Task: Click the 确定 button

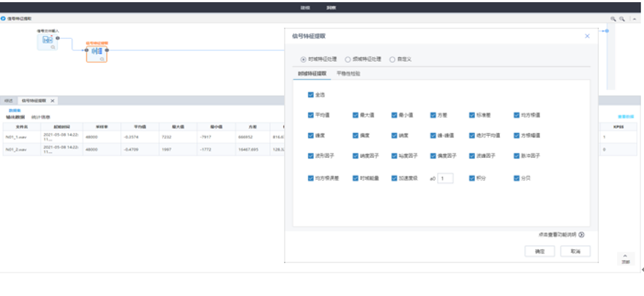Action: pyautogui.click(x=539, y=251)
